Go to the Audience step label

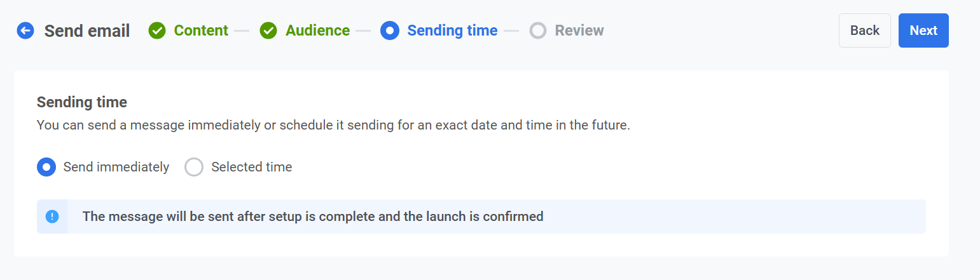pos(317,30)
